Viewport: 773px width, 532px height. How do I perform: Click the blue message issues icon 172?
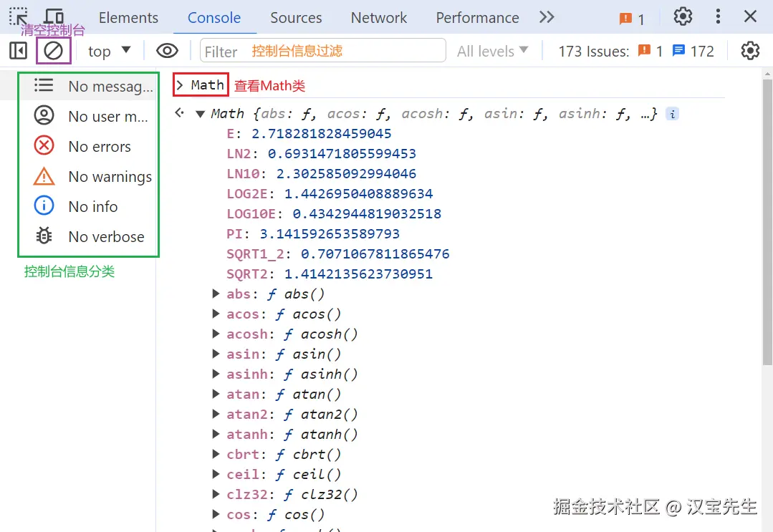pos(679,50)
